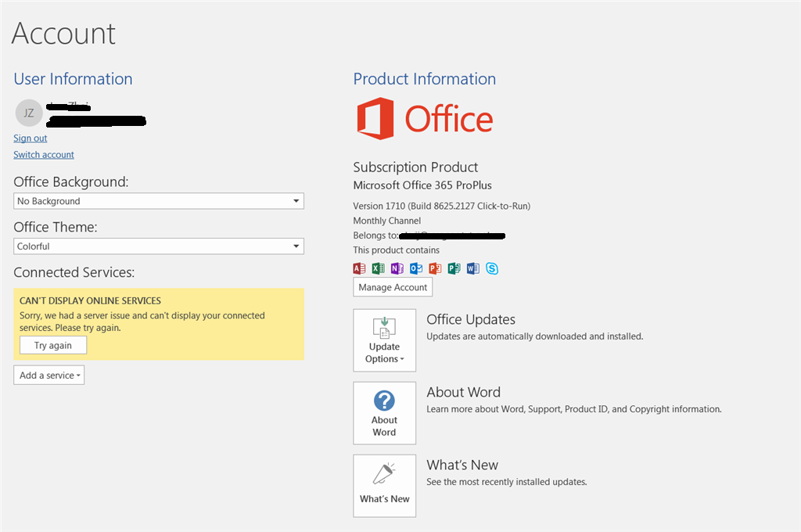Click the Publisher app icon
Viewport: 801px width, 532px height.
coord(454,268)
